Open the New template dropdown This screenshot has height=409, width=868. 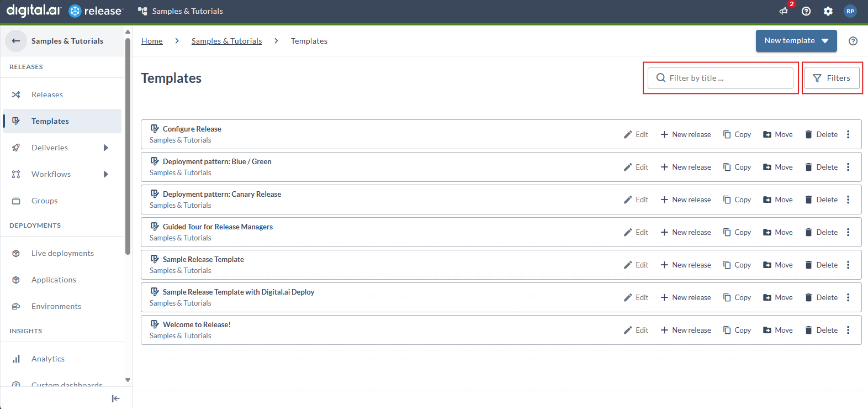pyautogui.click(x=796, y=41)
